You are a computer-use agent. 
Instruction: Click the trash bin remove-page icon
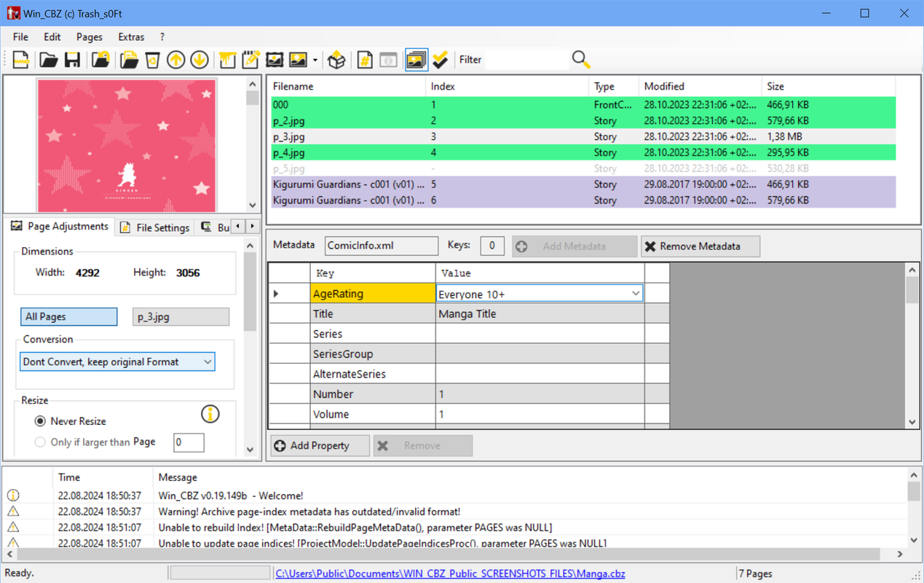coord(152,60)
